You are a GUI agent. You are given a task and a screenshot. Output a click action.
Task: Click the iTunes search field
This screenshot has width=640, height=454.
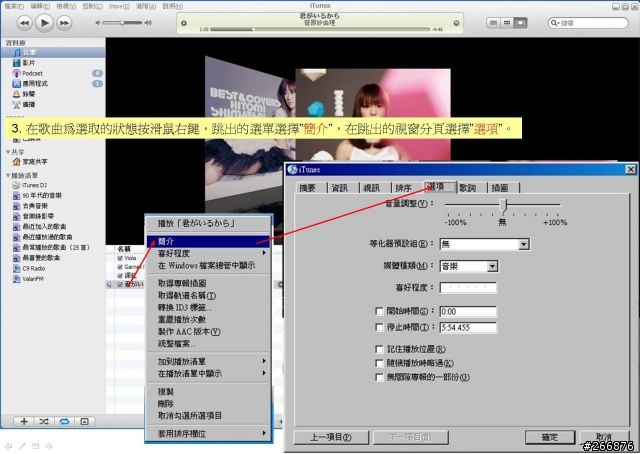pyautogui.click(x=588, y=23)
